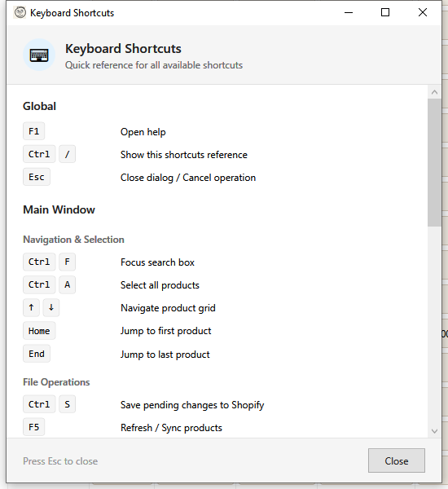
Task: Click 'Jump to last product' text
Action: point(165,355)
